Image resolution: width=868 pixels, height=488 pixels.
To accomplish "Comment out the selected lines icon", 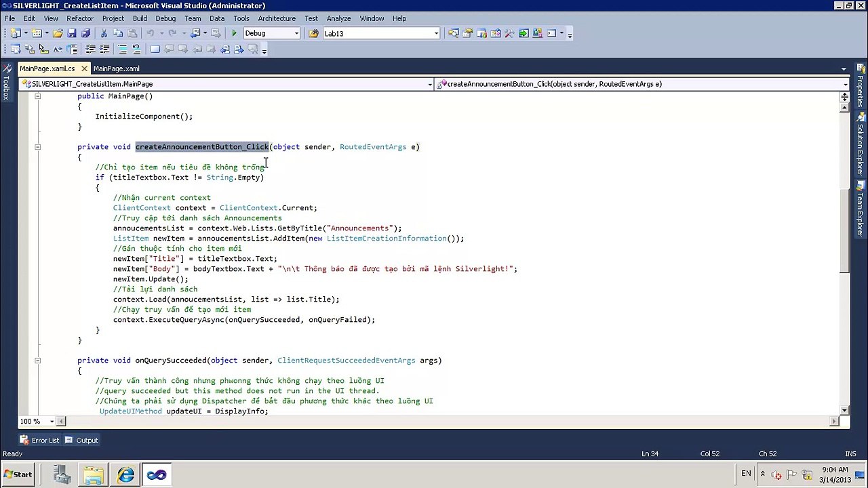I will [x=122, y=49].
